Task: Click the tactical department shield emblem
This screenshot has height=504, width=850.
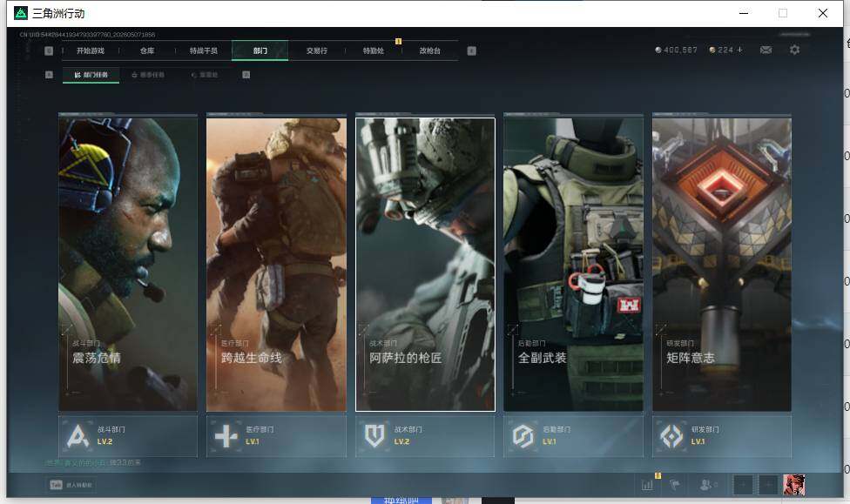Action: (x=374, y=436)
